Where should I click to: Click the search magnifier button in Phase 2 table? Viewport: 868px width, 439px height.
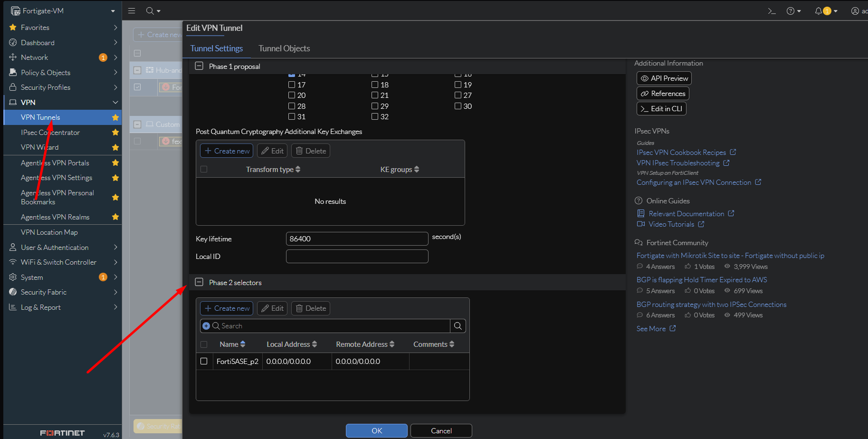click(458, 326)
